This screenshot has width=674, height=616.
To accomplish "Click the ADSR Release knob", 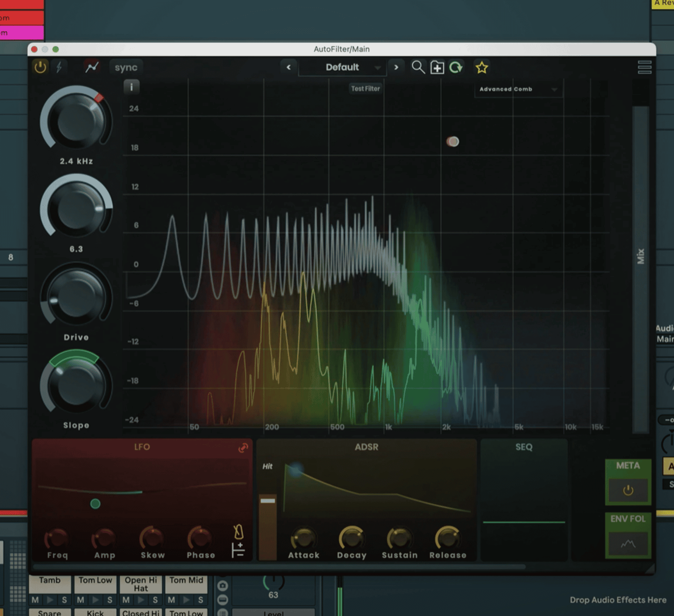I will click(448, 539).
